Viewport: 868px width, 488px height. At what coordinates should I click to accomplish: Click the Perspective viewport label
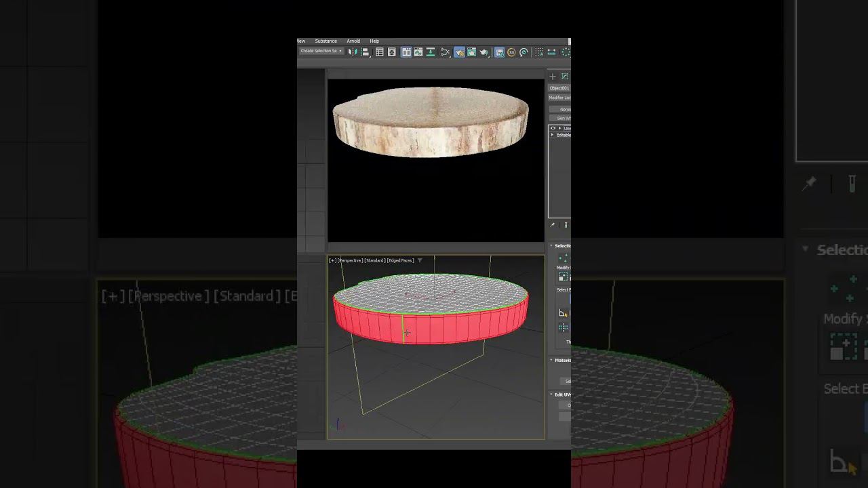(x=351, y=260)
